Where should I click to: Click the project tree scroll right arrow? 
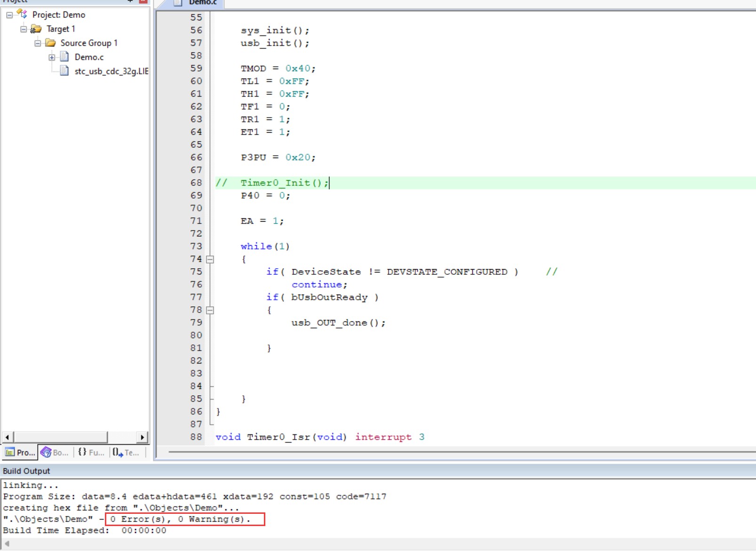(143, 437)
